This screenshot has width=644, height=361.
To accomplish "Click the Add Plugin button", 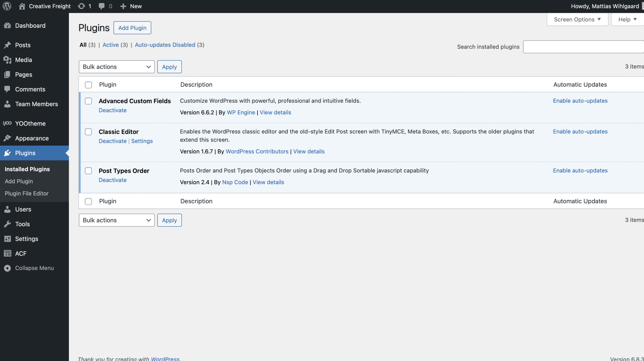I will (x=132, y=28).
